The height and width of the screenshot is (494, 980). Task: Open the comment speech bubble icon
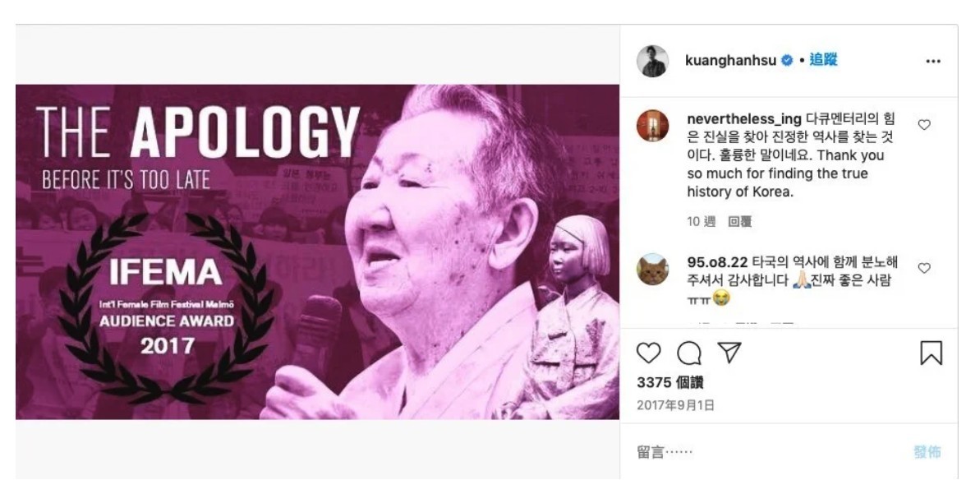(688, 353)
